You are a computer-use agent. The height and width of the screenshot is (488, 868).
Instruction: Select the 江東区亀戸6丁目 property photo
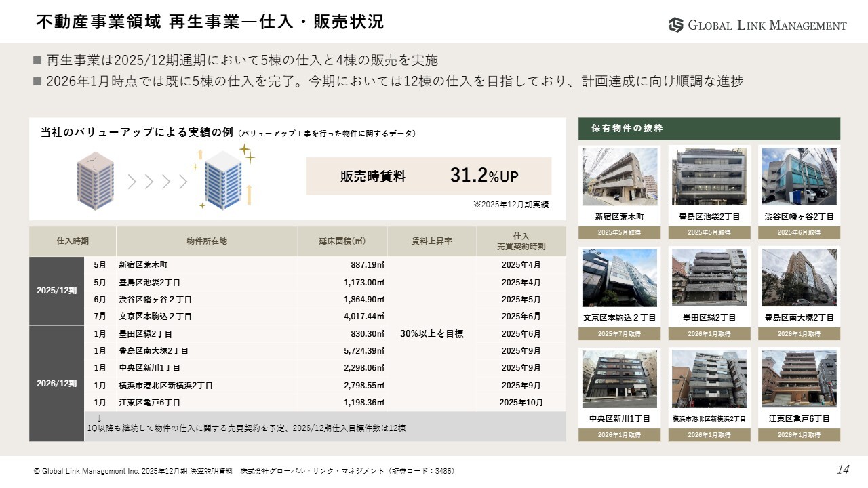799,379
